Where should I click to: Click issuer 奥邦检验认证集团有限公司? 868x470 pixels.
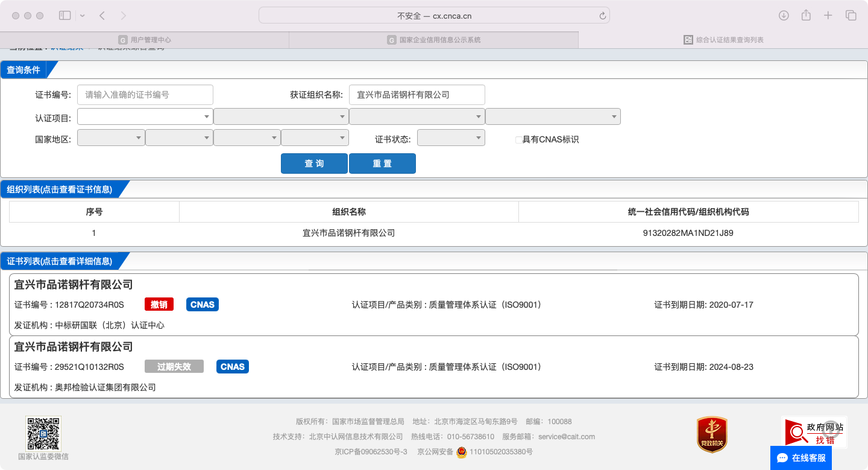click(105, 387)
